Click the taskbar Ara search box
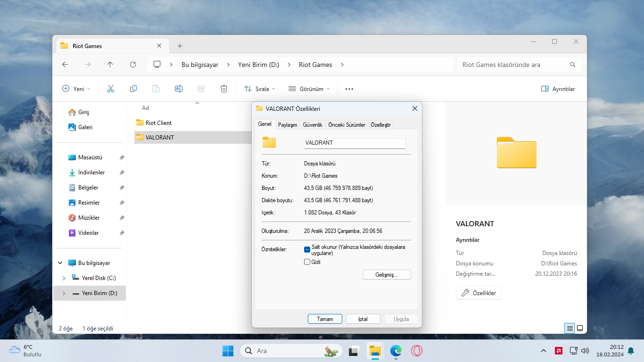Image resolution: width=644 pixels, height=362 pixels. point(290,351)
